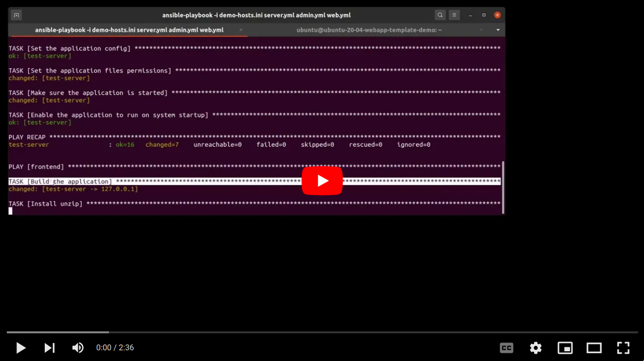Screen dimensions: 644x361
Task: Click the terminal window title text
Action: pyautogui.click(x=256, y=15)
